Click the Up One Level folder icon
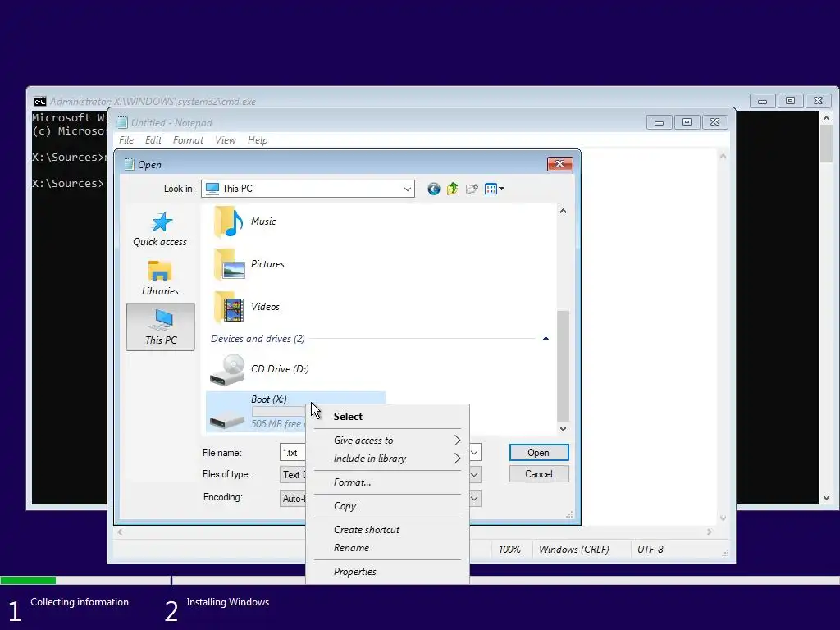The image size is (840, 630). [x=453, y=189]
